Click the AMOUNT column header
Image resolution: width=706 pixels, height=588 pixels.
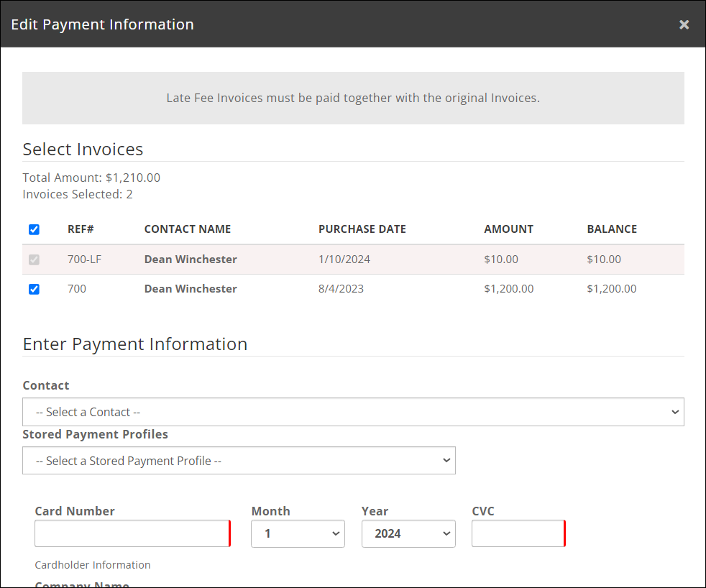pyautogui.click(x=508, y=229)
